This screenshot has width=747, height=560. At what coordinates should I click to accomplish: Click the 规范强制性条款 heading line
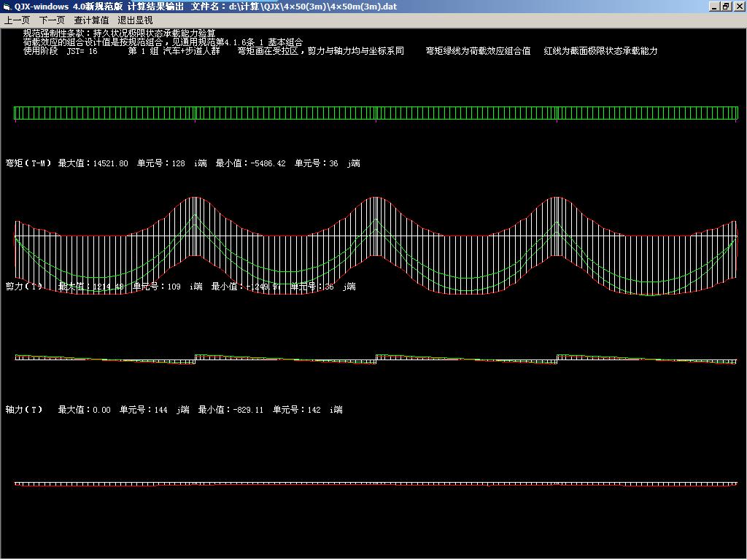coord(119,34)
